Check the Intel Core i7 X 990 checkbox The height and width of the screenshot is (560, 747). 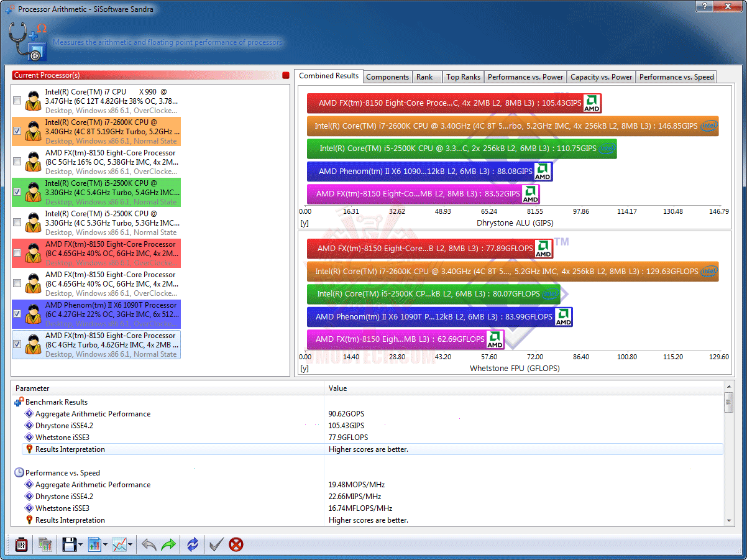pyautogui.click(x=17, y=101)
